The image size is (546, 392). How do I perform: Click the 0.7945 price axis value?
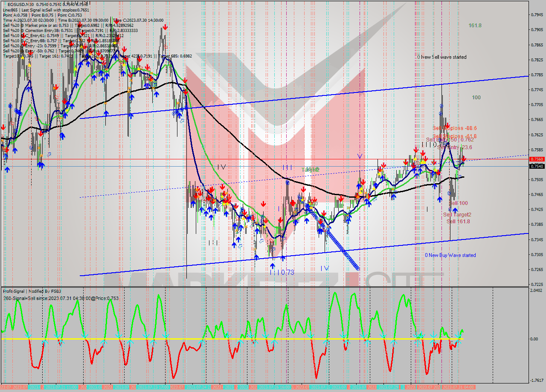click(537, 15)
